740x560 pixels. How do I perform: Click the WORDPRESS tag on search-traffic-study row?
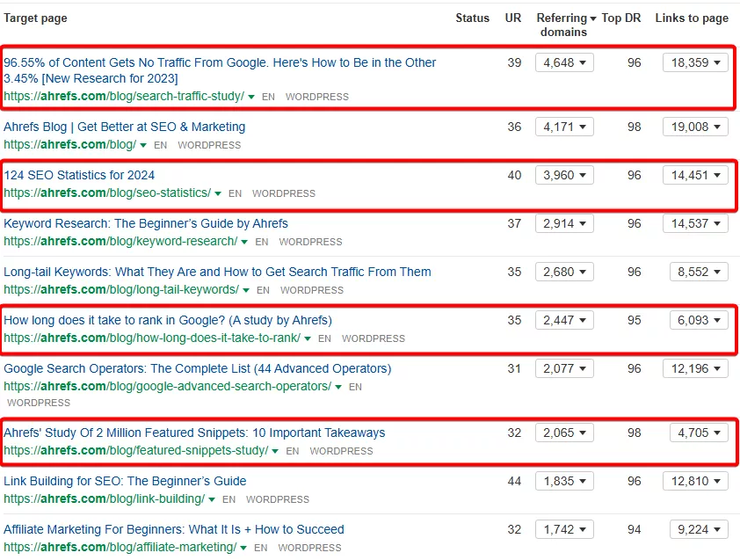(317, 97)
